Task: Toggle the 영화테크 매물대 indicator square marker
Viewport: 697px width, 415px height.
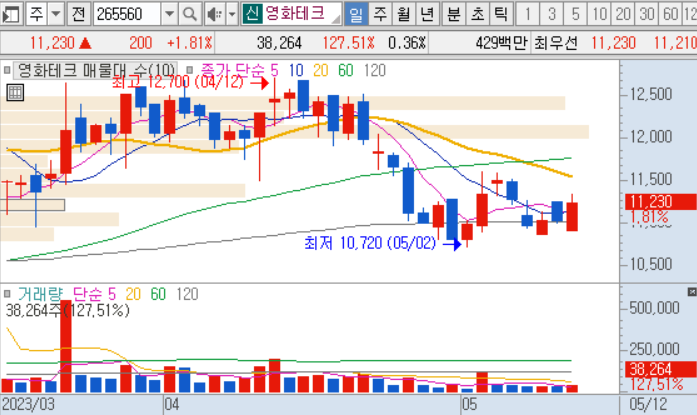Action: [x=7, y=70]
